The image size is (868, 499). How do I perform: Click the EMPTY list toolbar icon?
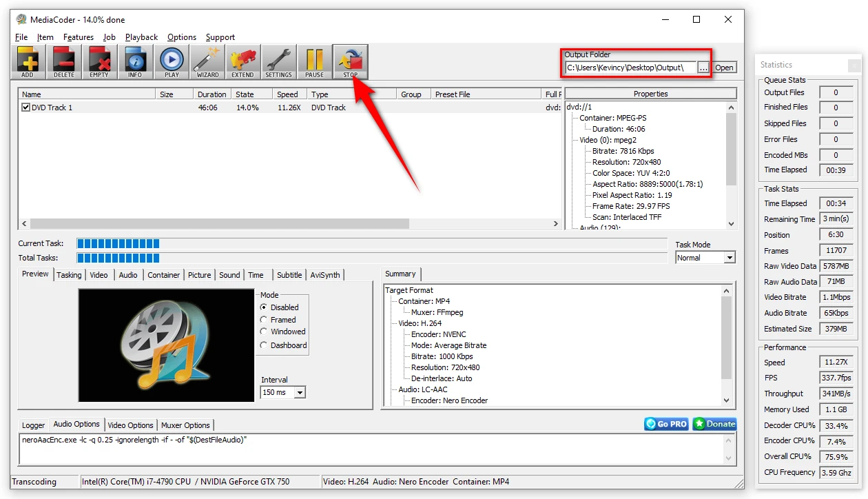click(x=99, y=62)
